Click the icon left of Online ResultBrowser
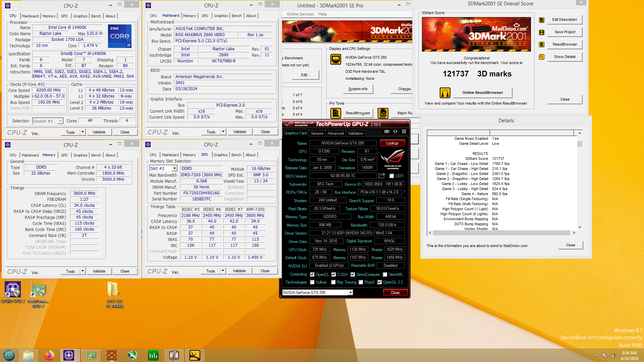Image resolution: width=644 pixels, height=362 pixels. click(445, 93)
